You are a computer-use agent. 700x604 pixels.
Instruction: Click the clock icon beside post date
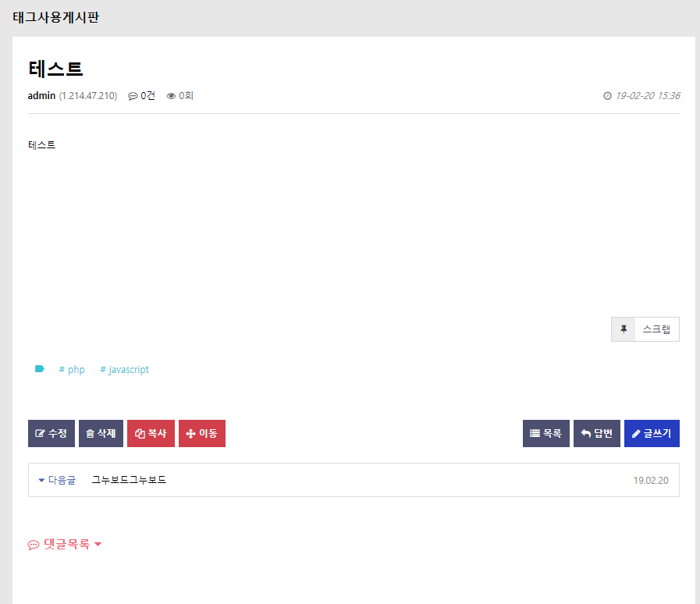[607, 96]
